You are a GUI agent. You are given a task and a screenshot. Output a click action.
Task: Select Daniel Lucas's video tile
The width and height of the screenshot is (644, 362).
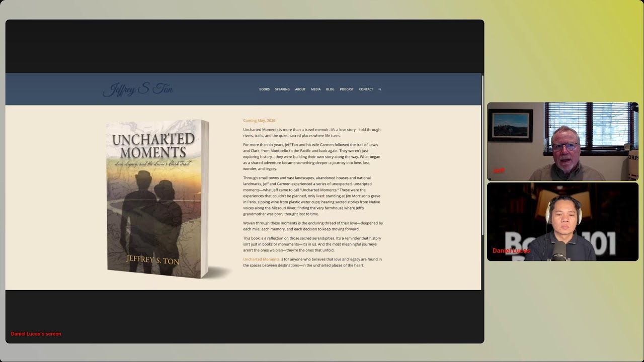click(562, 222)
